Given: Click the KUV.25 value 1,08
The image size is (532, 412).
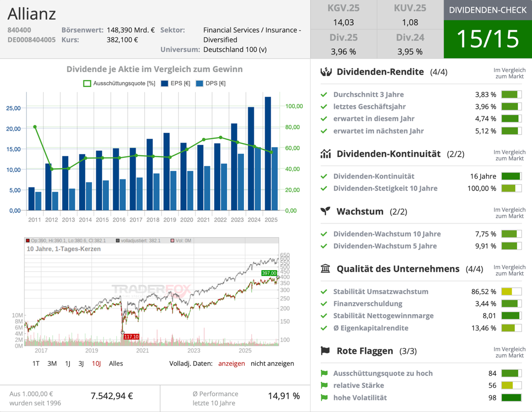Looking at the screenshot, I should pos(410,22).
